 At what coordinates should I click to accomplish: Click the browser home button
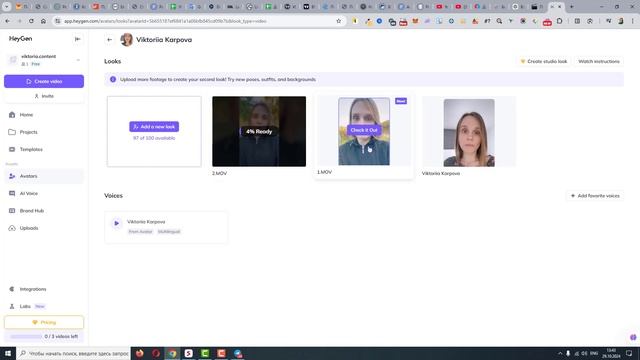43,21
